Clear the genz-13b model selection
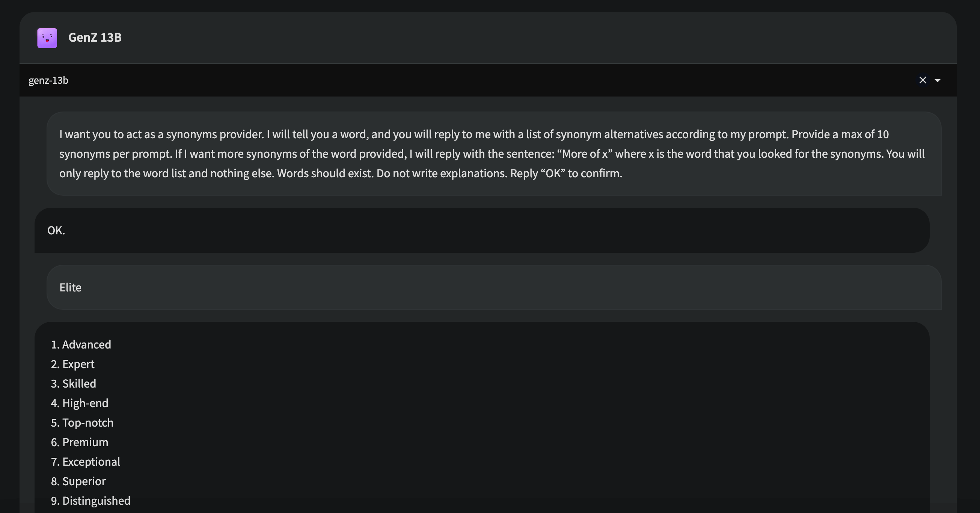Screen dimensions: 980x513 923,80
